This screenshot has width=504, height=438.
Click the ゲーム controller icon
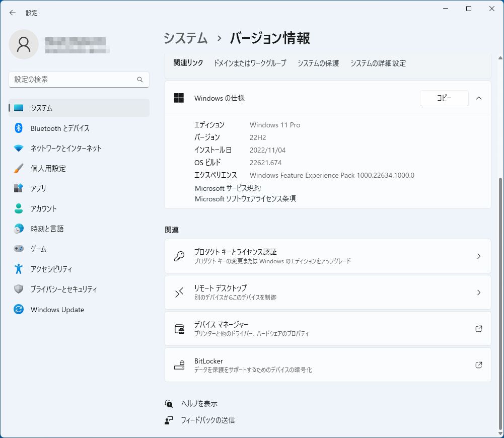[x=19, y=249]
